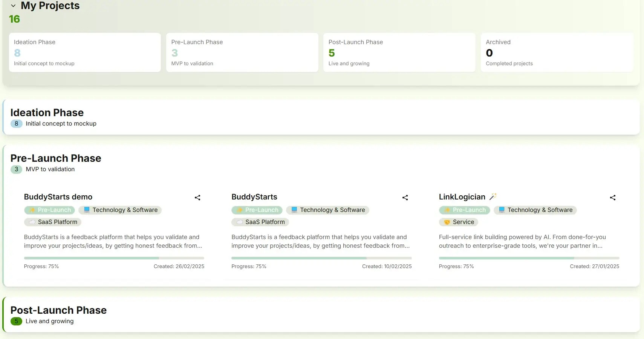Click Technology & Software tag on LinkLogician
644x339 pixels.
535,210
